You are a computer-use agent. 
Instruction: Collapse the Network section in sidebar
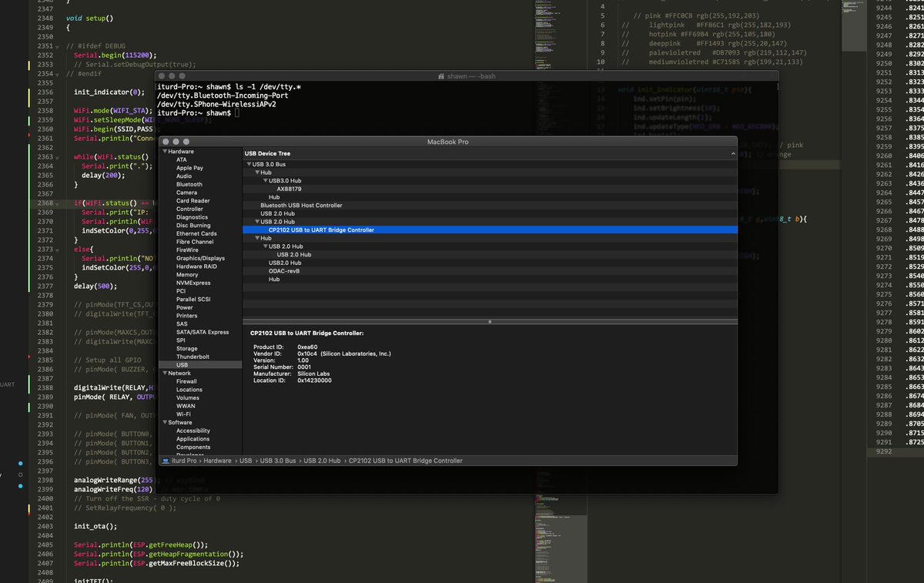tap(164, 374)
